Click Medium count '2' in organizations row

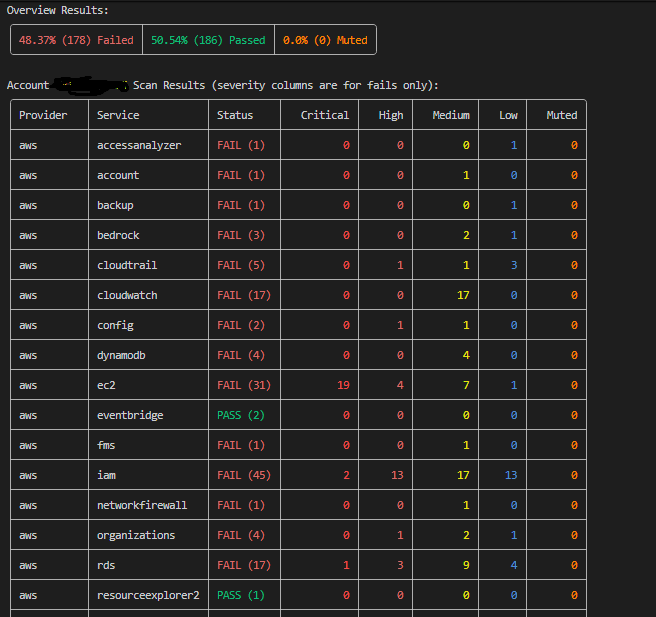click(x=466, y=535)
